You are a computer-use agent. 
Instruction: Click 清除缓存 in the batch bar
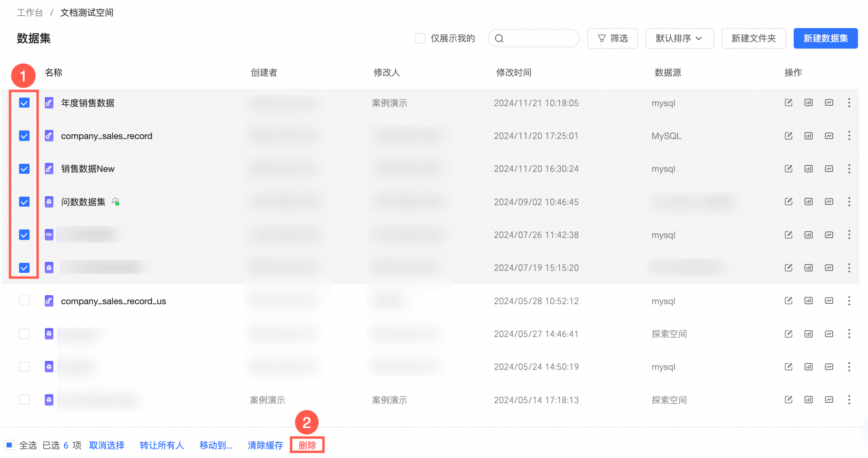coord(265,445)
